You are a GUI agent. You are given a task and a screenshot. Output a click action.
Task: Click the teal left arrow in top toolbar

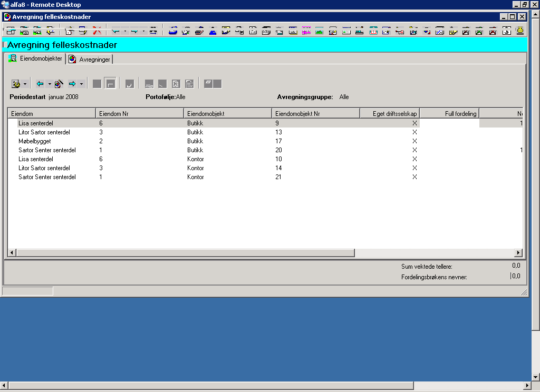coord(115,31)
